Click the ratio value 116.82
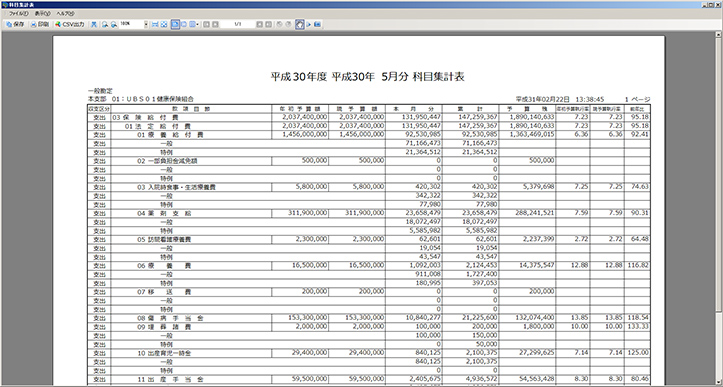Screen dimensions: 723x387 [x=639, y=265]
